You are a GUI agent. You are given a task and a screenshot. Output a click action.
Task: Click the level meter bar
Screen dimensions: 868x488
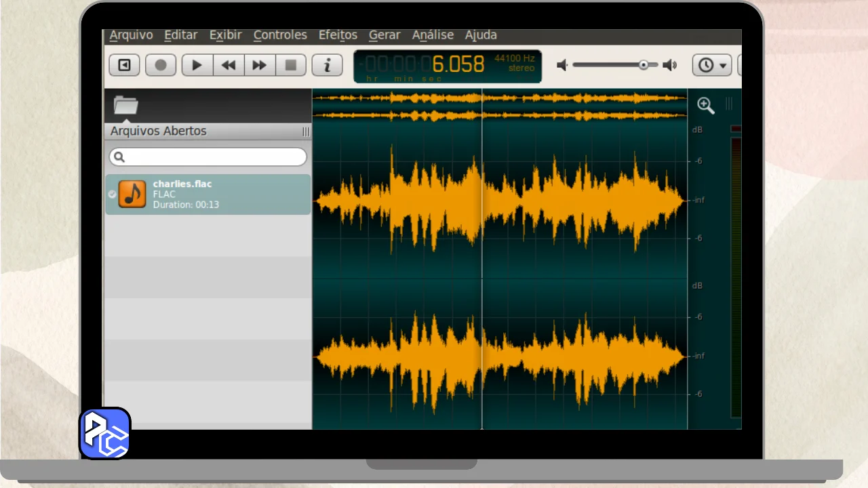736,278
